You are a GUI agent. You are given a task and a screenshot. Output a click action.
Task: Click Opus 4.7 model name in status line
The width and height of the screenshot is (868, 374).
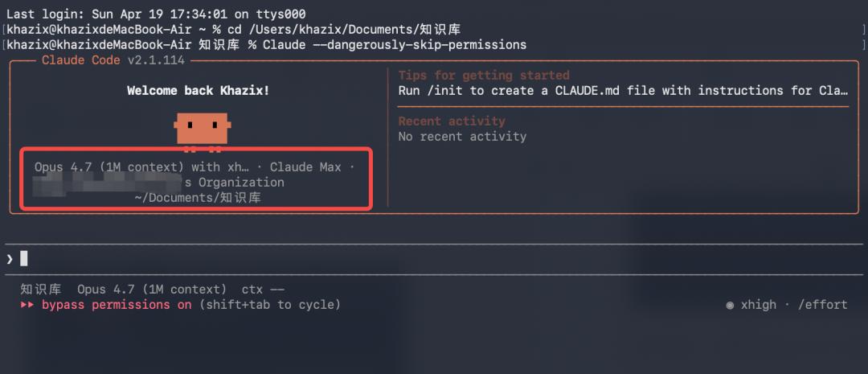click(107, 290)
